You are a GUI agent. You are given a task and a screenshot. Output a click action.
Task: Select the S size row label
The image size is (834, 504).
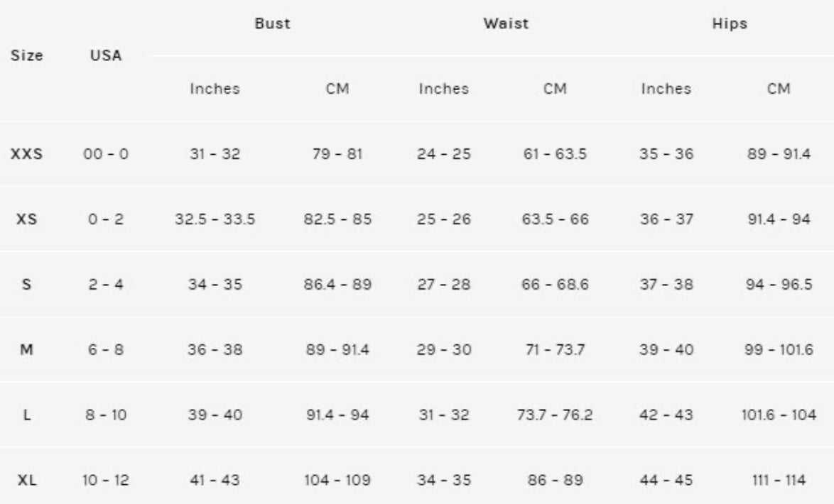(x=26, y=285)
